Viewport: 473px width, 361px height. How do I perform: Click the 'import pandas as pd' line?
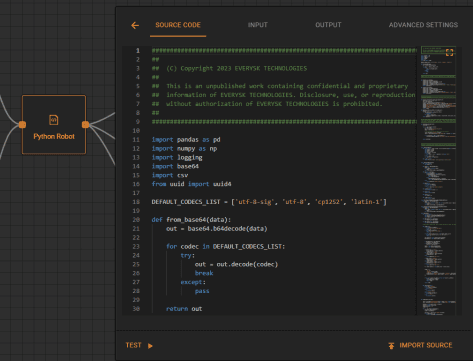point(186,140)
